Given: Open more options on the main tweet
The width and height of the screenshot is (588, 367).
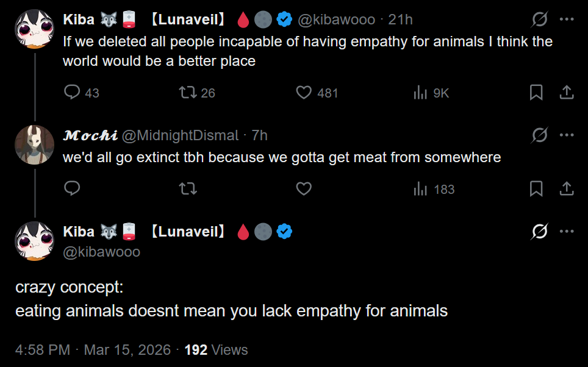Looking at the screenshot, I should (x=567, y=232).
